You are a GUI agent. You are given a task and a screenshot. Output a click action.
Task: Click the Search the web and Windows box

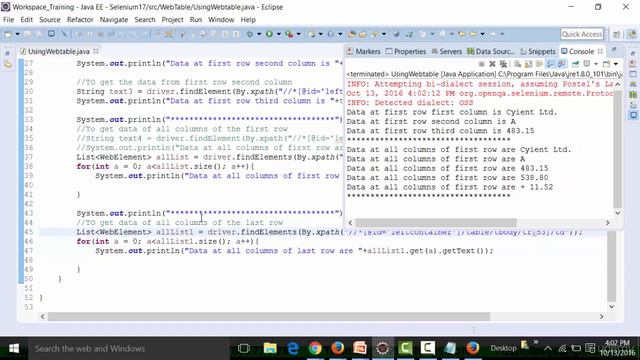click(129, 349)
